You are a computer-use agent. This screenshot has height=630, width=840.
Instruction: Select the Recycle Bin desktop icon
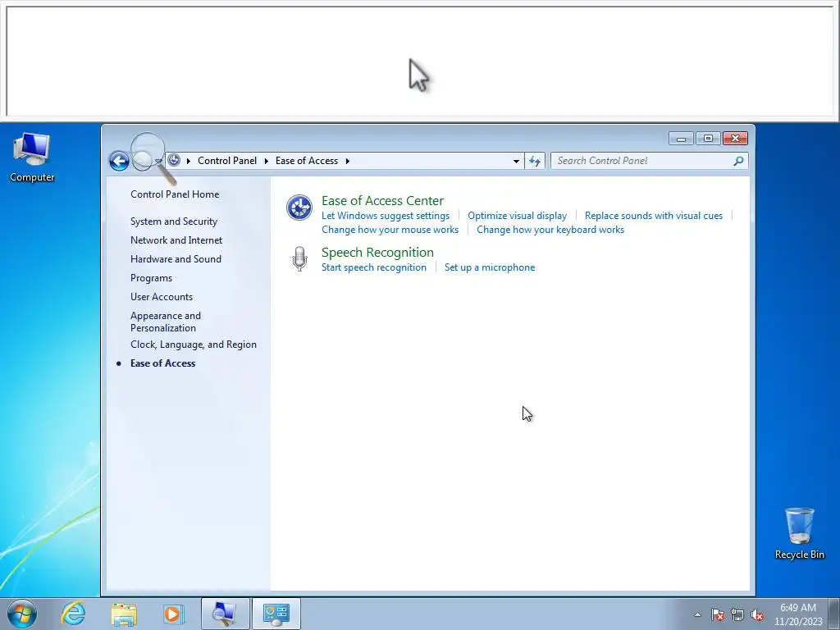click(x=799, y=533)
